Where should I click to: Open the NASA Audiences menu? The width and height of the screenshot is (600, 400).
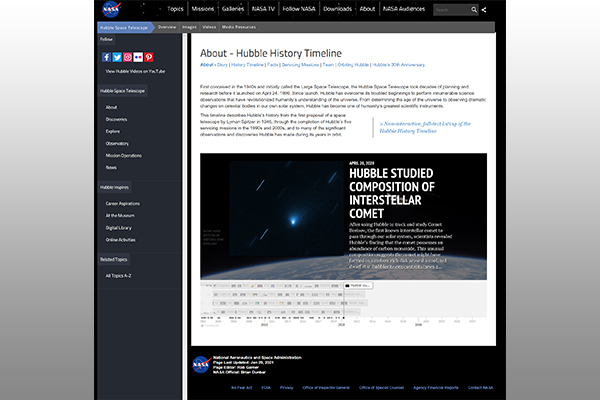click(404, 9)
